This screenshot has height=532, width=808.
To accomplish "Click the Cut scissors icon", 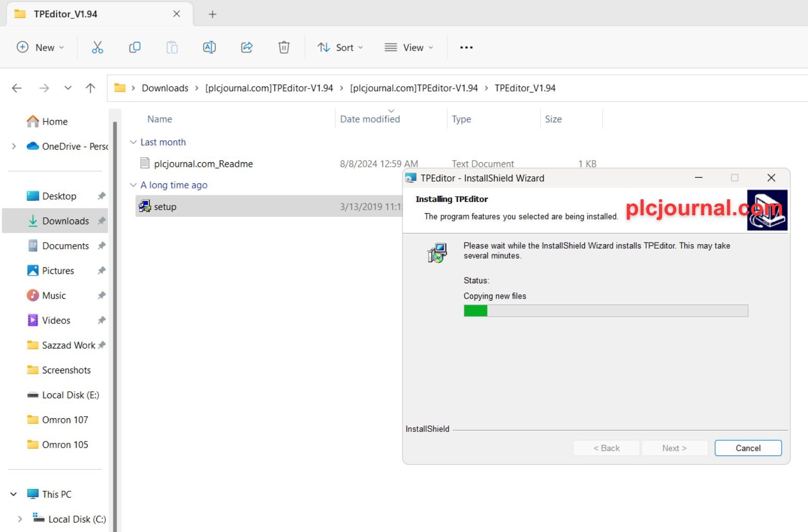I will coord(97,47).
